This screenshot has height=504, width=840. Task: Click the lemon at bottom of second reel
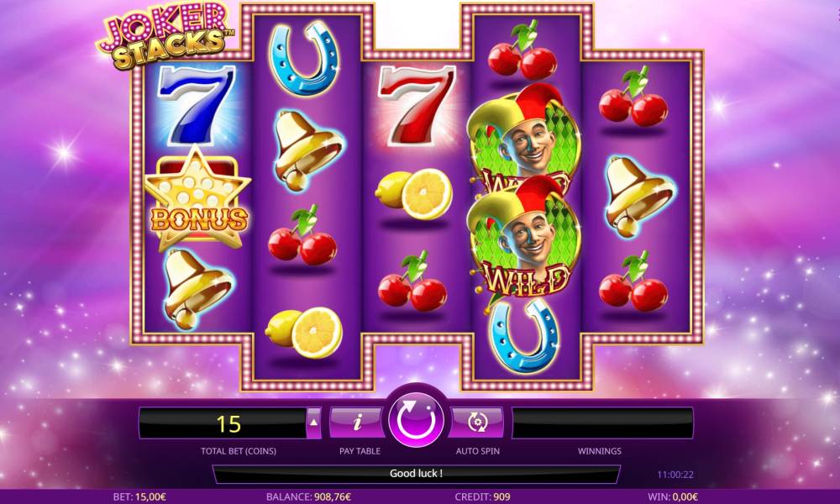click(304, 333)
